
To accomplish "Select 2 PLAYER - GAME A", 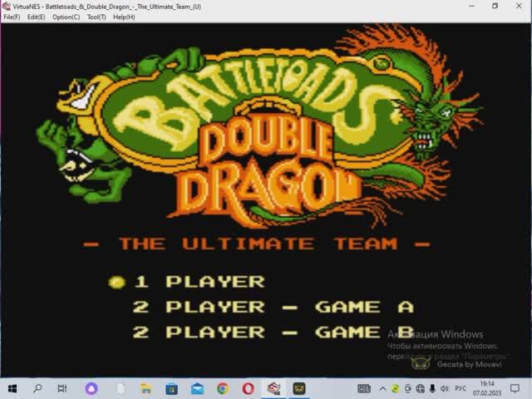I will coord(273,307).
